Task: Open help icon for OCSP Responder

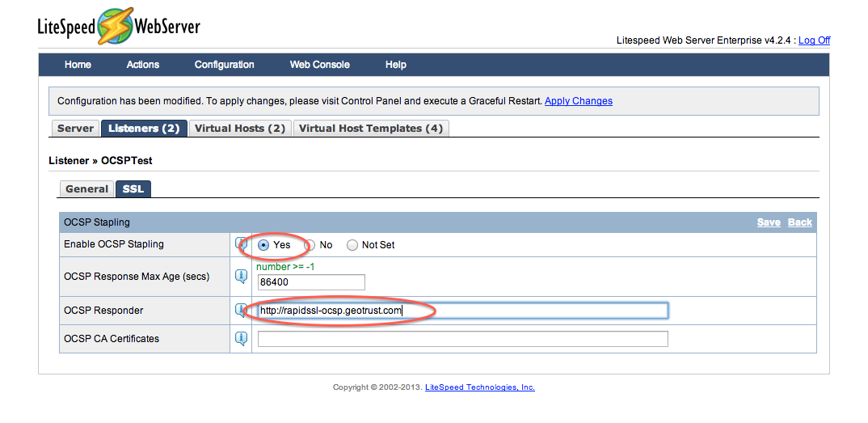Action: pos(241,310)
